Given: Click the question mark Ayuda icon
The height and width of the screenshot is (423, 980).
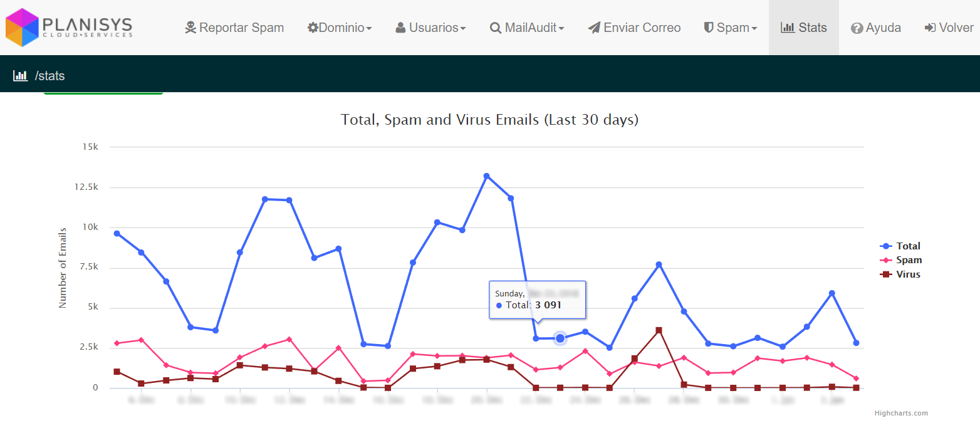Looking at the screenshot, I should (x=857, y=28).
